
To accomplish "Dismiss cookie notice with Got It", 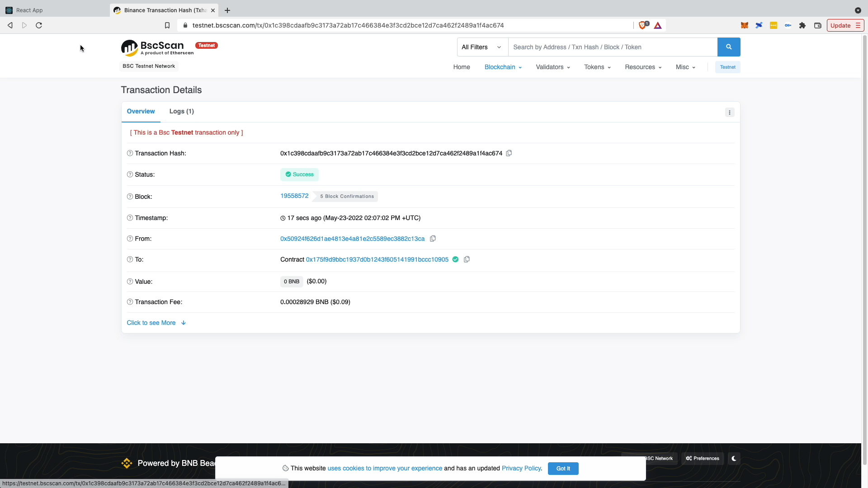I will pos(563,469).
